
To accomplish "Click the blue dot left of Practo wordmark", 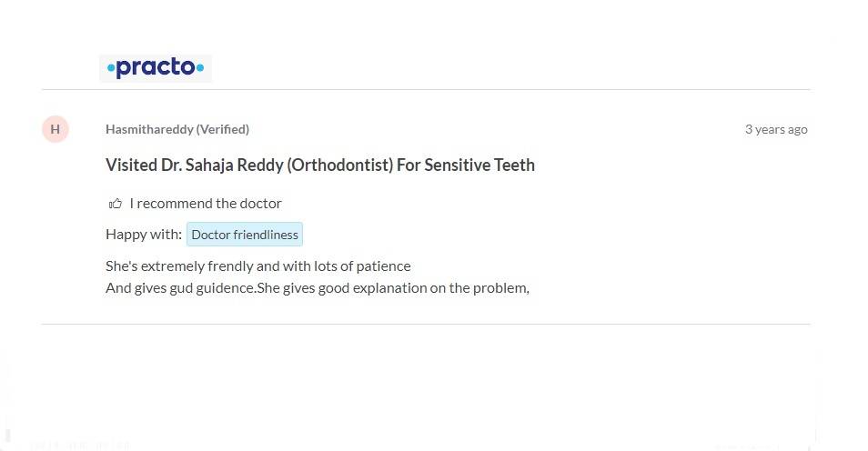I will (111, 68).
